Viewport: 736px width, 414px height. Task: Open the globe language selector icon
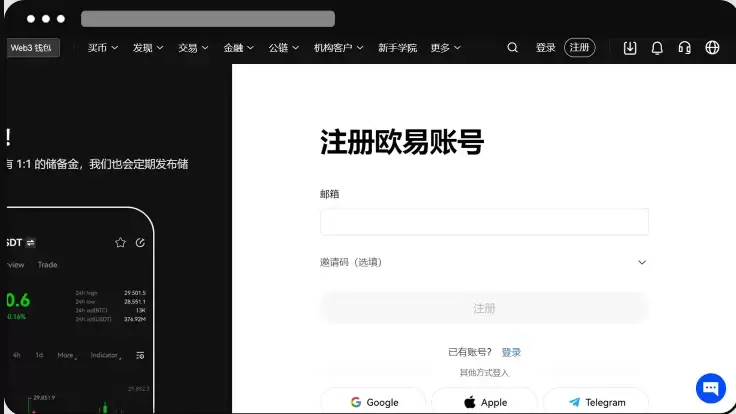712,47
